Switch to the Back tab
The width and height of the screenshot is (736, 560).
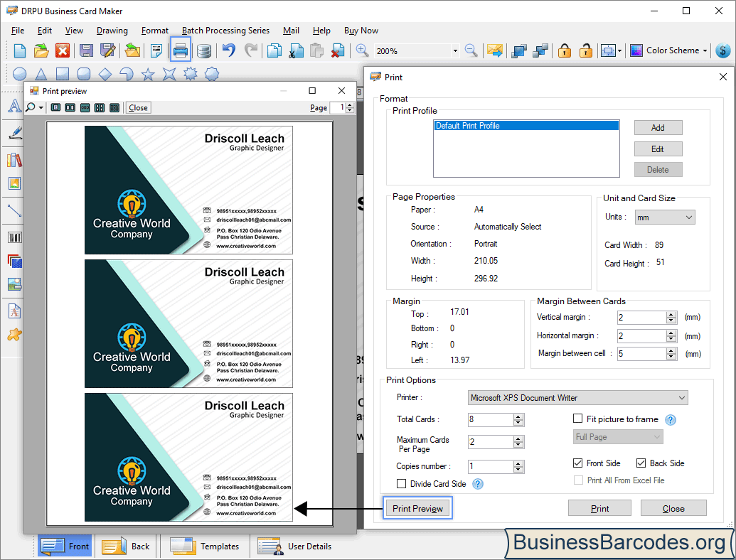[126, 546]
